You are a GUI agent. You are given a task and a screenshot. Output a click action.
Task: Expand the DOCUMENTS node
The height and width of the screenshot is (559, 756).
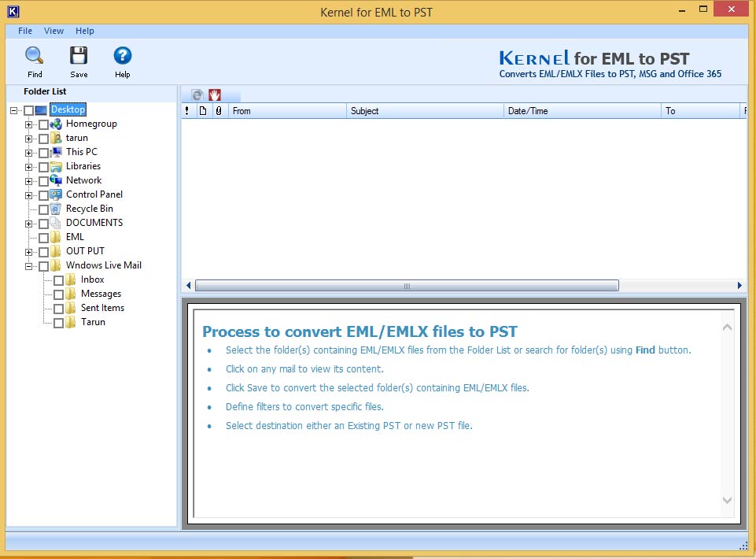28,224
